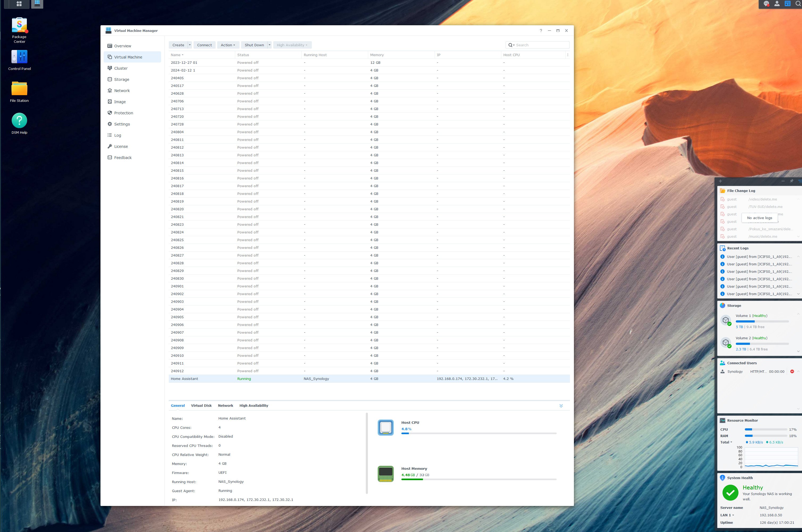Image resolution: width=802 pixels, height=532 pixels.
Task: Open the notifications chat bubble icon
Action: coord(766,4)
